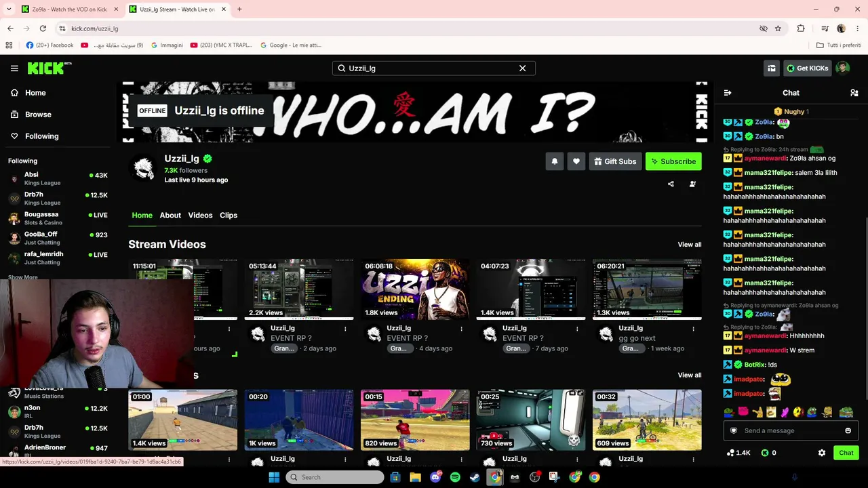Open the 05:13:44 stream video thumbnail
868x488 pixels.
(299, 289)
